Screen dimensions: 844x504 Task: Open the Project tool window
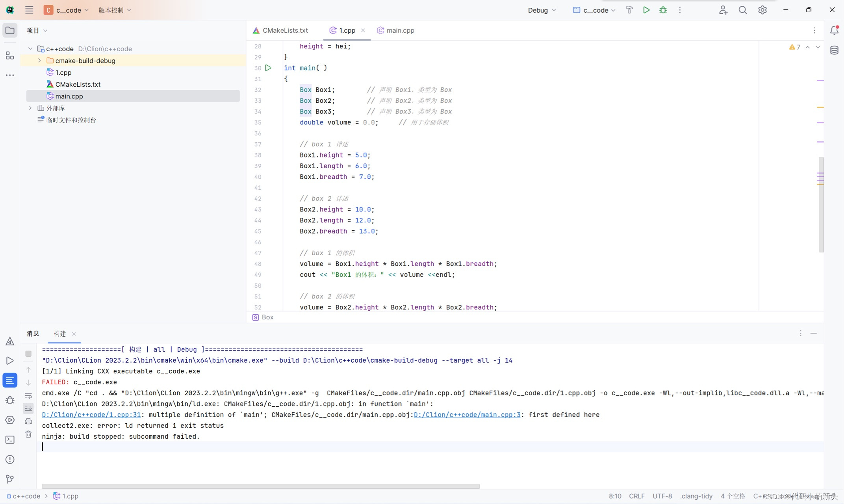[x=10, y=30]
